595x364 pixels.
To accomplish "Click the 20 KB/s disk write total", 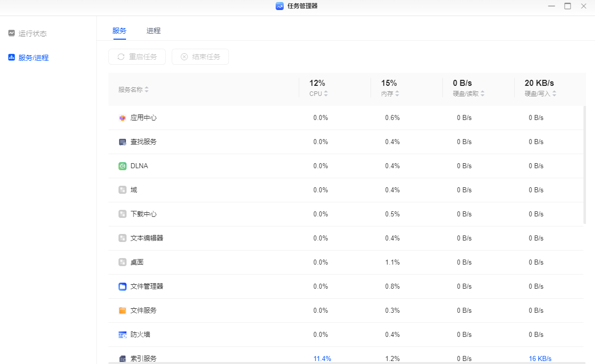I will [x=539, y=83].
